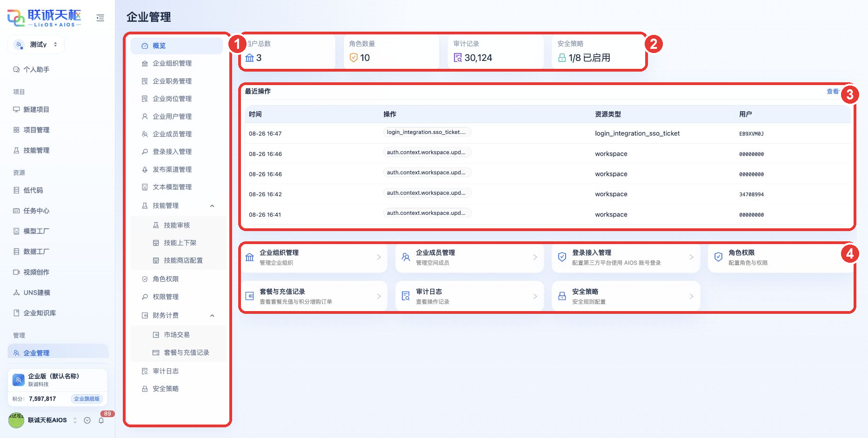Collapse the 财务计费 group
Image resolution: width=868 pixels, height=438 pixels.
(x=212, y=316)
